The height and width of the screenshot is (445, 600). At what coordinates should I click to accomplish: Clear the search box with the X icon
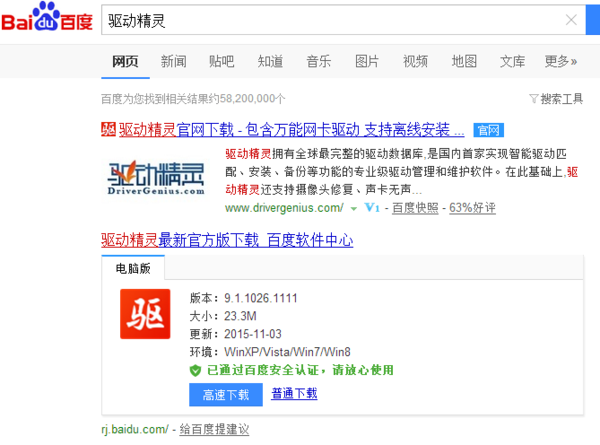(571, 19)
